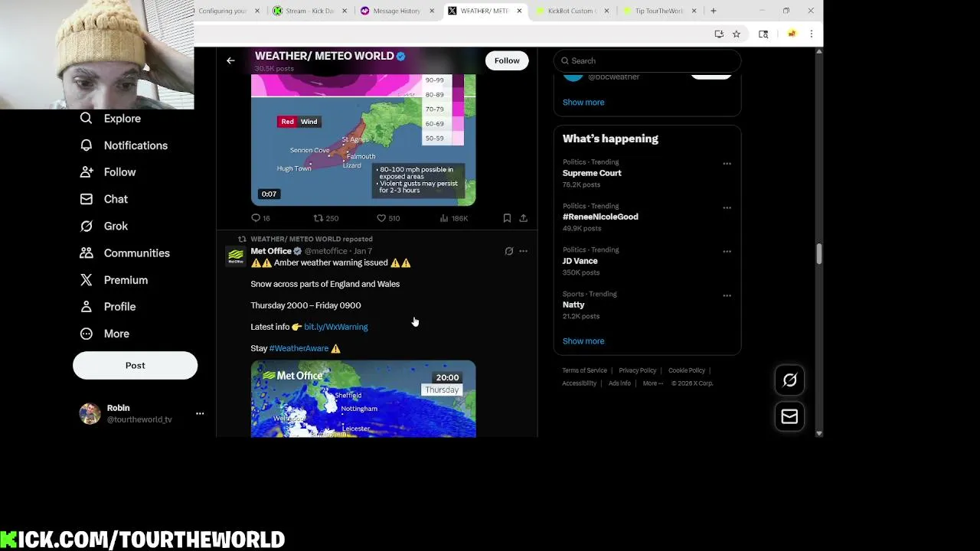Click Robin's profile avatar
This screenshot has width=980, height=551.
click(90, 413)
